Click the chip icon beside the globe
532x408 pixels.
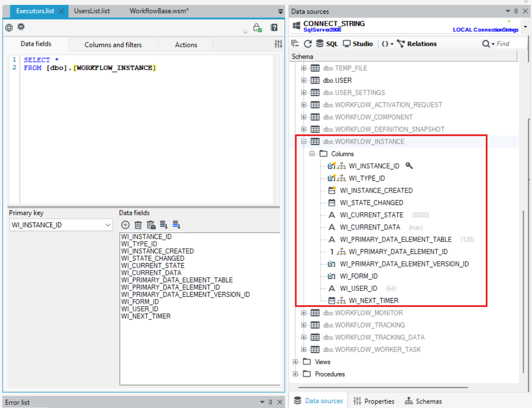[x=21, y=27]
